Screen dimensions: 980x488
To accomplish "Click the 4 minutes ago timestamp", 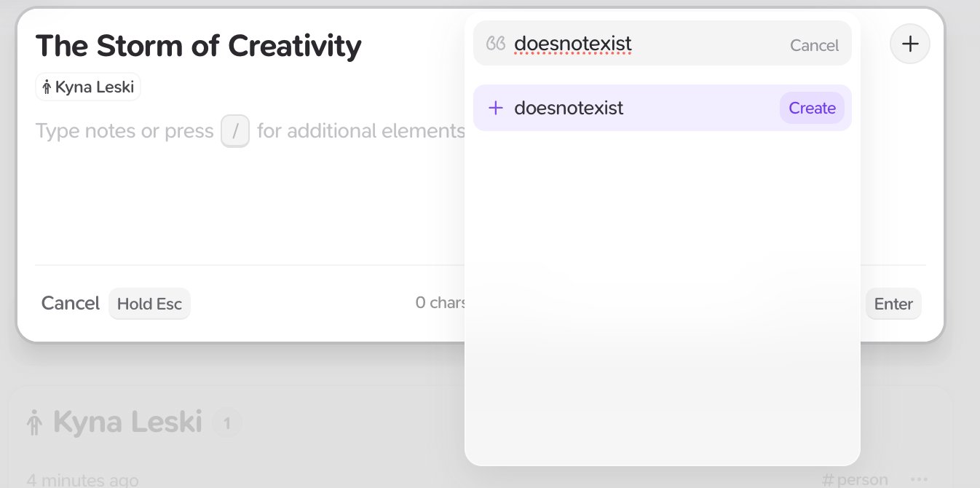I will [82, 480].
